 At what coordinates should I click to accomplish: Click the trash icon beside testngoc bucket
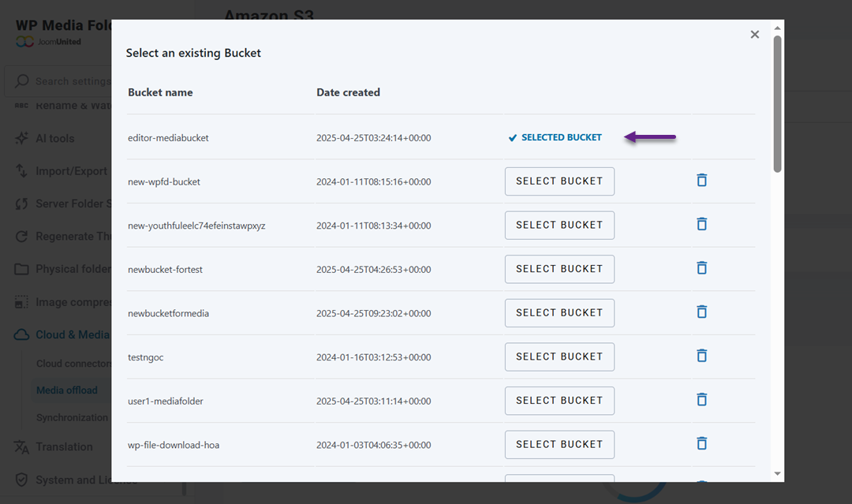(701, 355)
